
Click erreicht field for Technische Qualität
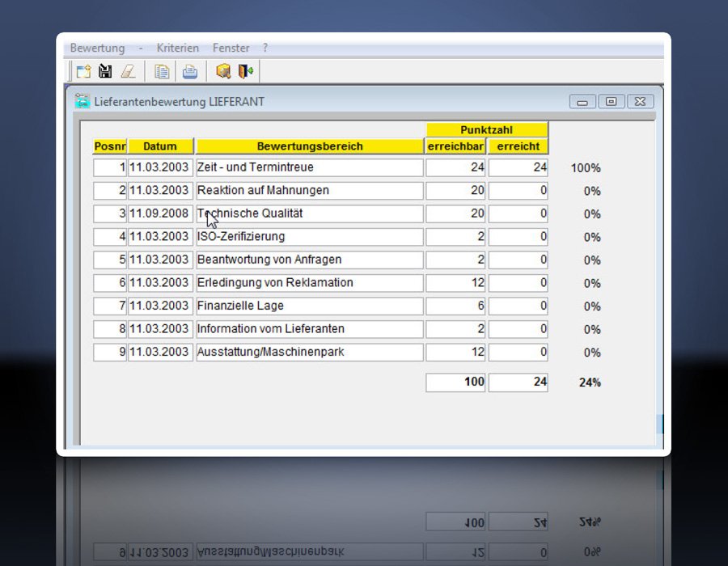click(x=518, y=214)
